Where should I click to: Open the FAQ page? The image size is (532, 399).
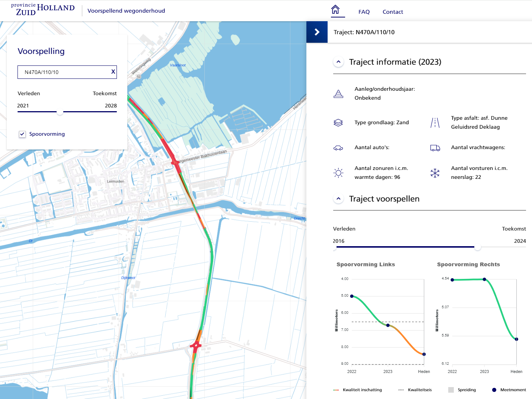[364, 12]
